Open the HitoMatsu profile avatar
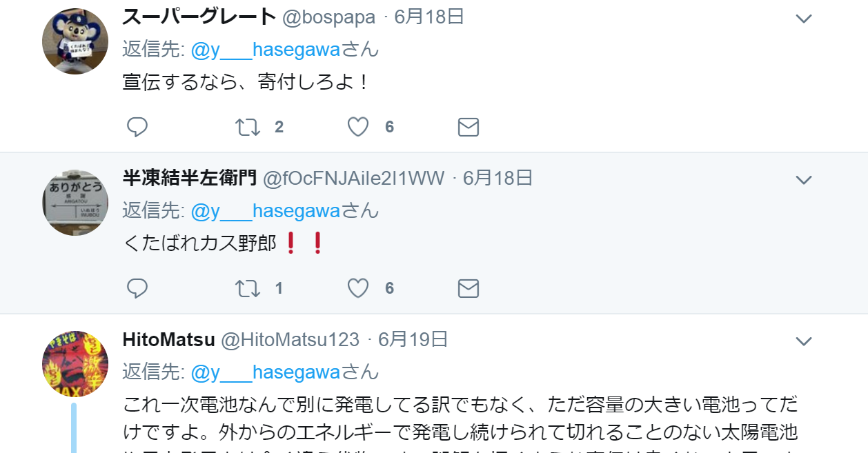The width and height of the screenshot is (868, 453). point(75,364)
